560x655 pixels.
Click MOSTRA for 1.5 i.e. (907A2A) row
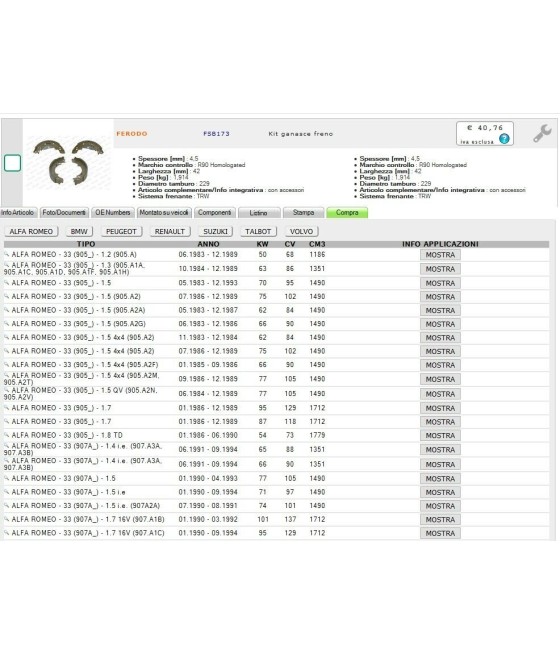(440, 506)
